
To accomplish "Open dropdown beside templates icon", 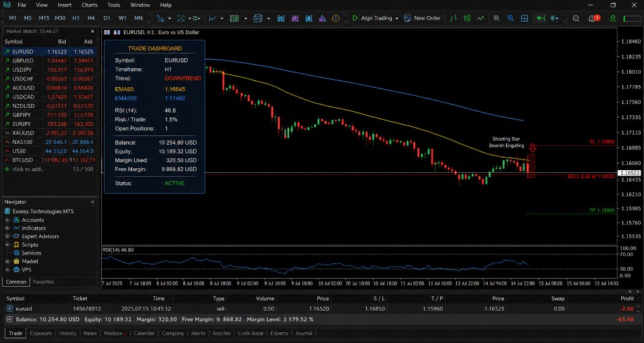I will coord(246,19).
